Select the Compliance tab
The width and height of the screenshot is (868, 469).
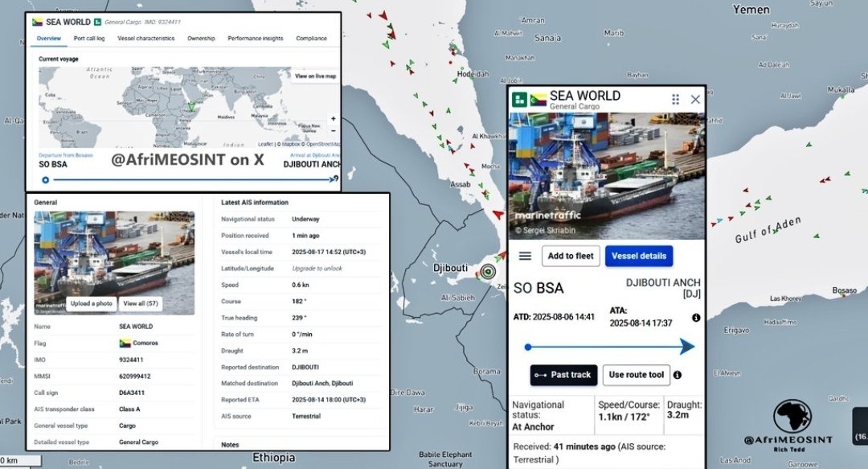[x=312, y=38]
